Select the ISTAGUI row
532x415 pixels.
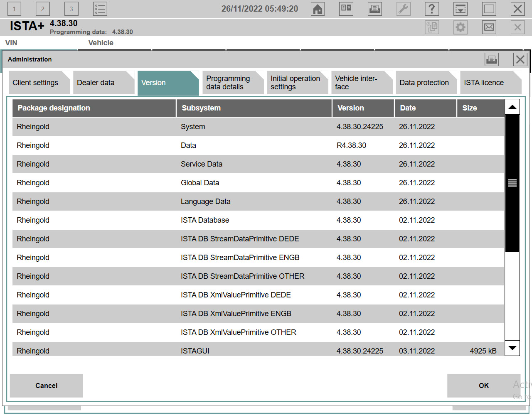(258, 349)
